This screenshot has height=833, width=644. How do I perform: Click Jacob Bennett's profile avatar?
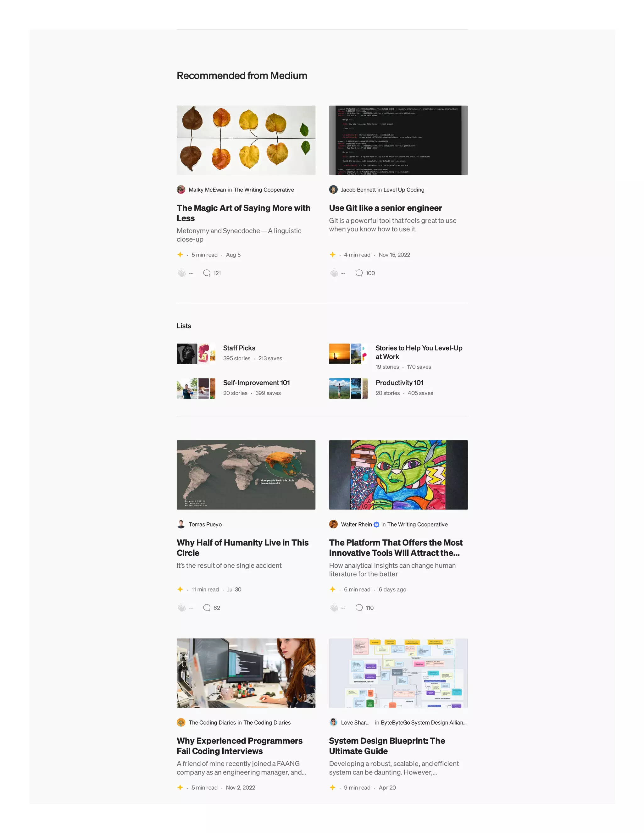[333, 190]
